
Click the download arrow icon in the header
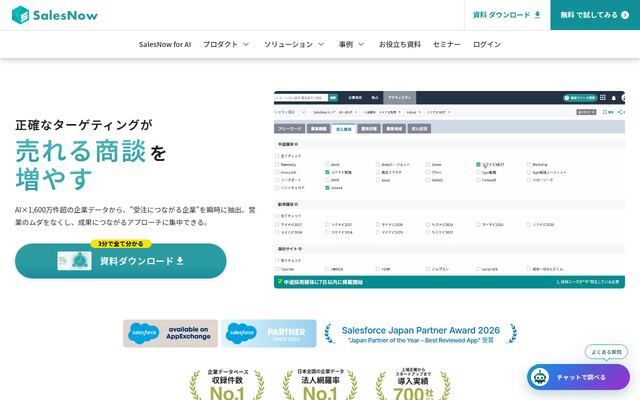(x=538, y=15)
